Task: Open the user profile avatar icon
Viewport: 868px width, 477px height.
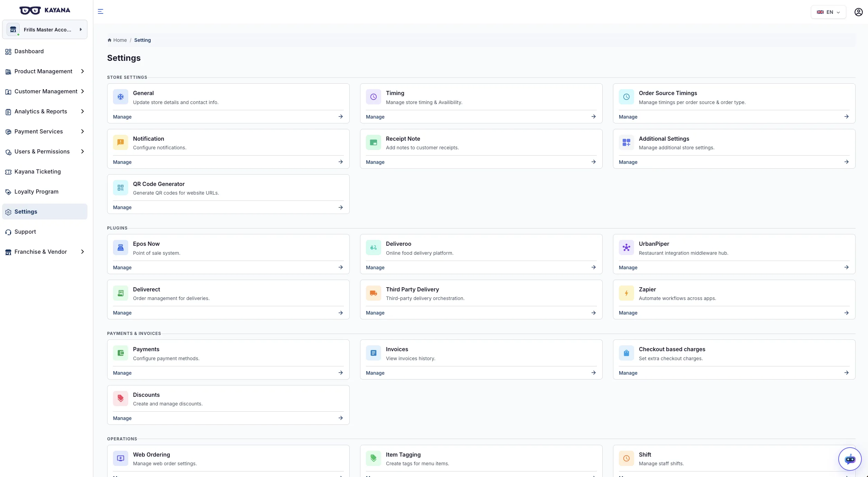Action: tap(858, 12)
